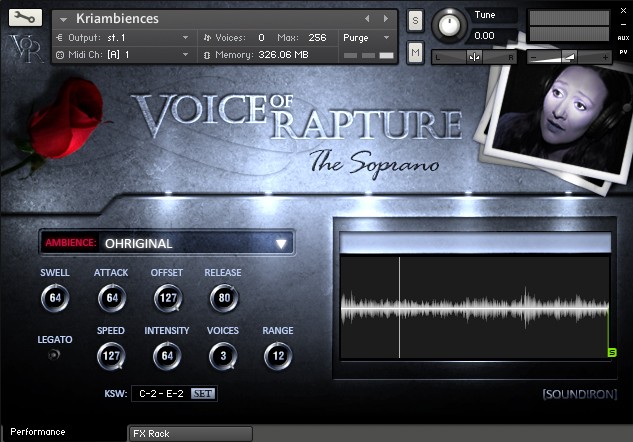Open instrument edit mode wrench icon

pos(25,18)
